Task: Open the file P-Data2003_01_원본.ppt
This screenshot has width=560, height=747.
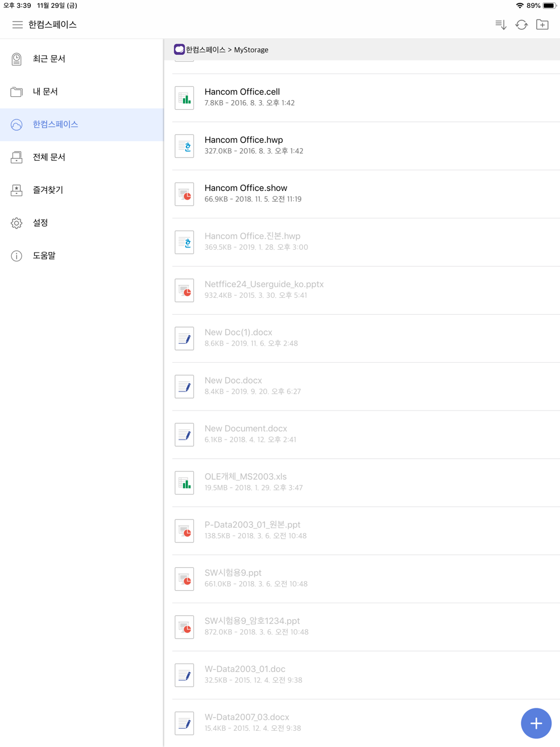Action: coord(366,531)
